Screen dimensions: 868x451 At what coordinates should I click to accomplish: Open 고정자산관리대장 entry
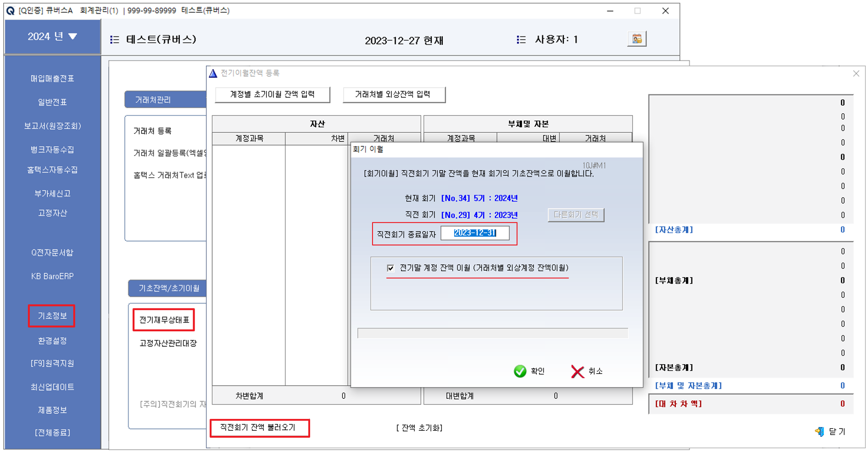[168, 343]
